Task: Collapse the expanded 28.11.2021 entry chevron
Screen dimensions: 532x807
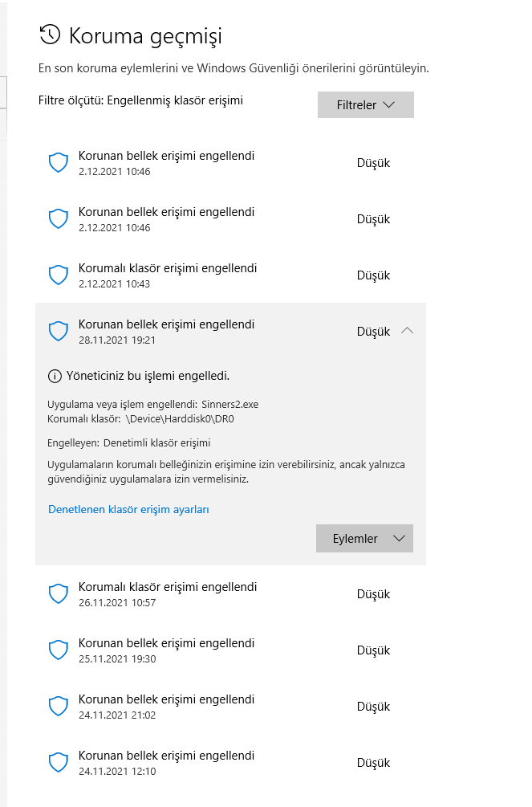Action: (407, 331)
